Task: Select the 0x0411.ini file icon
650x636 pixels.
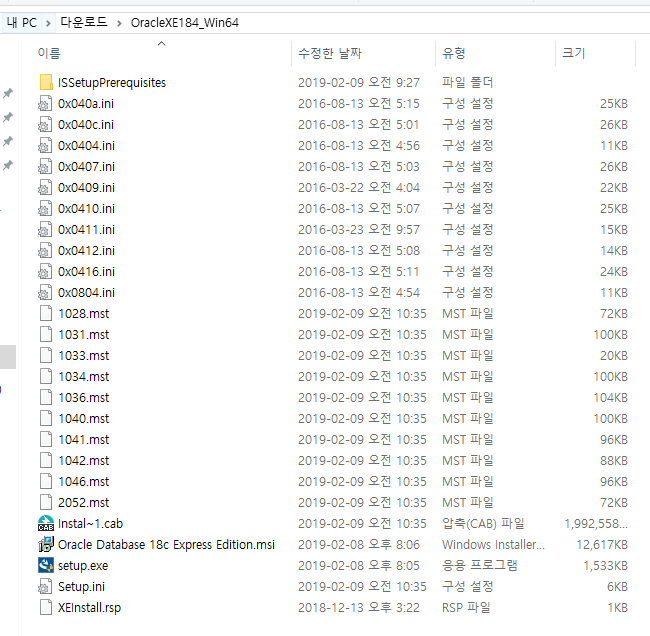Action: point(45,230)
